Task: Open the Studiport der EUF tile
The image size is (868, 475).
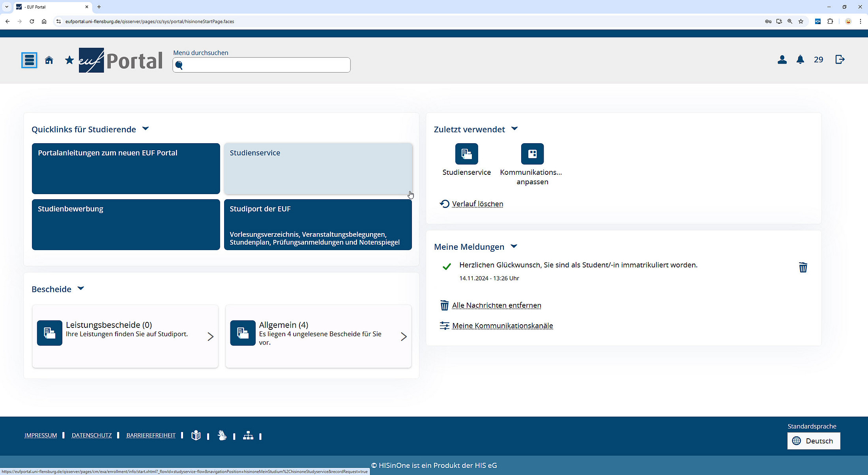Action: (318, 224)
